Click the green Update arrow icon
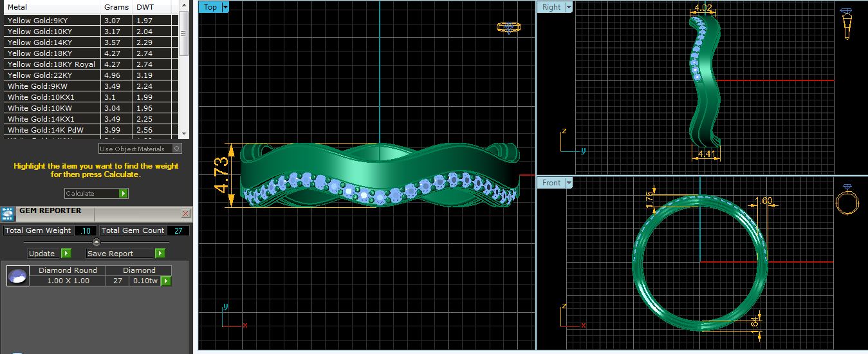This screenshot has height=354, width=868. coord(66,254)
